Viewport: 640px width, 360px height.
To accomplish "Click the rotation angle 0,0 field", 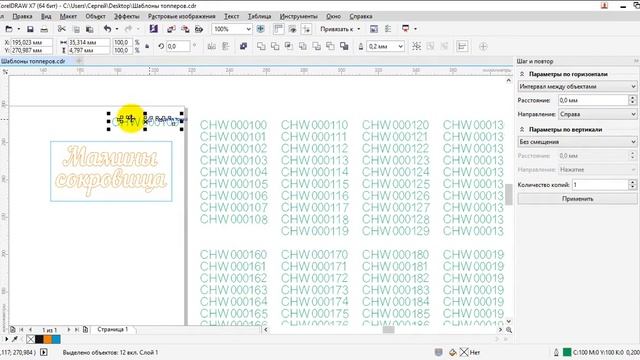I will (x=178, y=47).
